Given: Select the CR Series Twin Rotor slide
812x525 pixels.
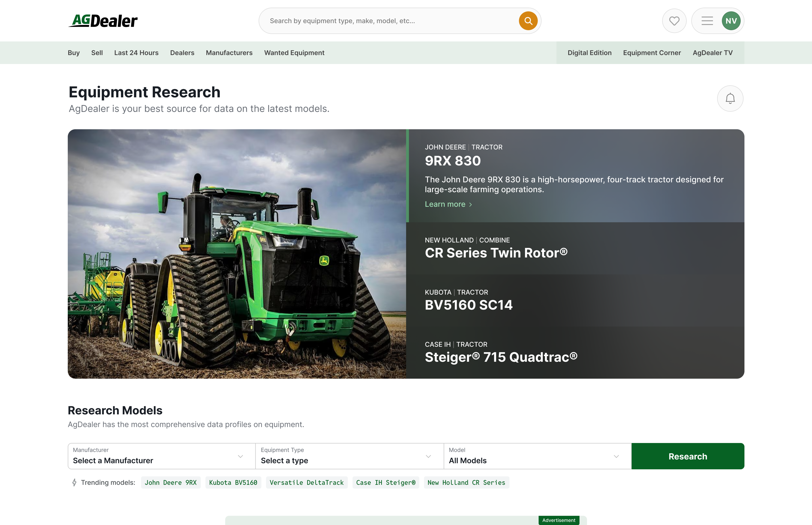Looking at the screenshot, I should (x=575, y=248).
